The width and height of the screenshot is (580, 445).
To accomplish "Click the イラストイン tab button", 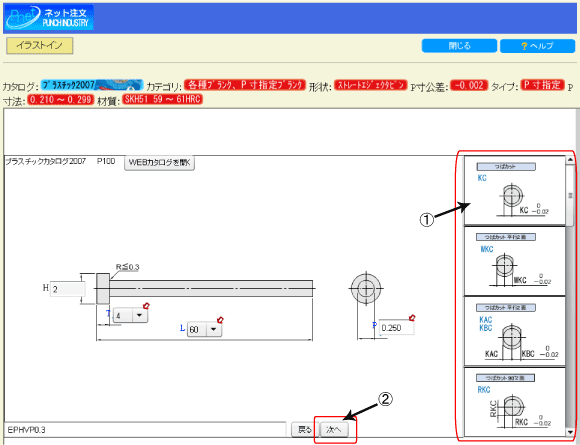I will click(40, 45).
